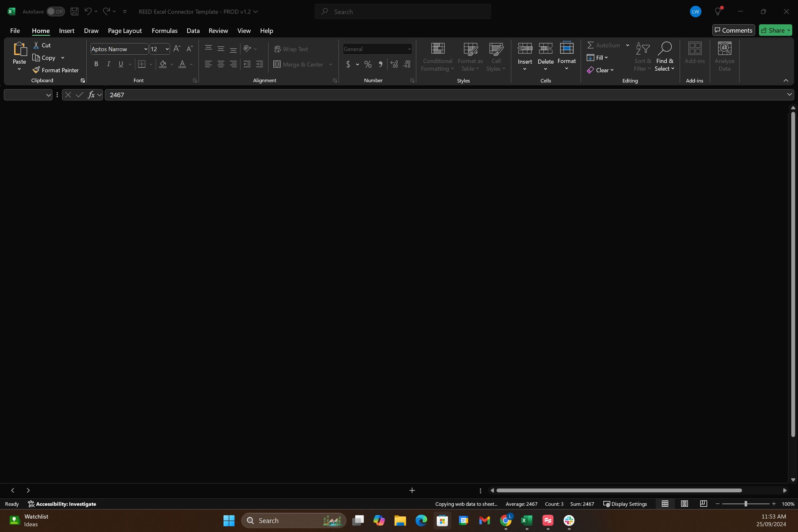Open the Comments pane button

point(733,30)
